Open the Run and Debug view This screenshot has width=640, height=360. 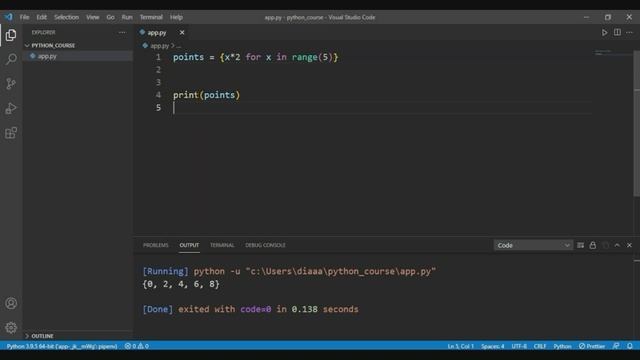pos(11,108)
